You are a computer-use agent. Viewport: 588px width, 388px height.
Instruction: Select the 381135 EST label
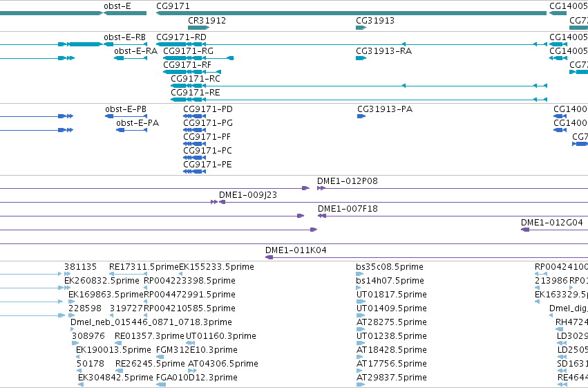tap(81, 267)
